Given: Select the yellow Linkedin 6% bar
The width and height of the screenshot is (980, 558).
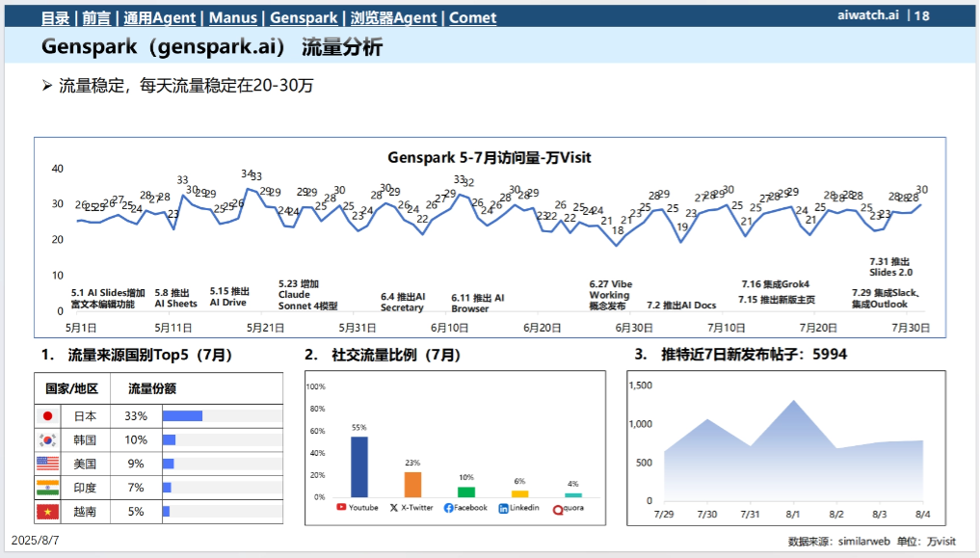Looking at the screenshot, I should (520, 493).
